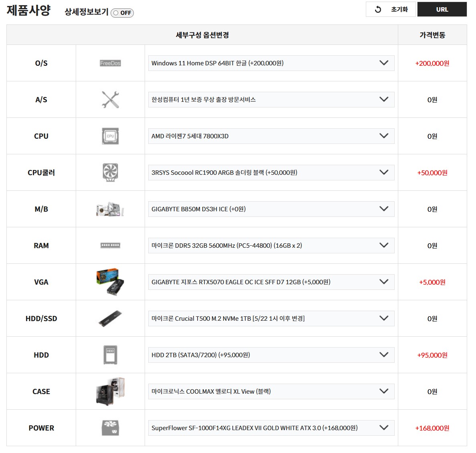The image size is (476, 453).
Task: Click the M/B row label
Action: click(41, 209)
